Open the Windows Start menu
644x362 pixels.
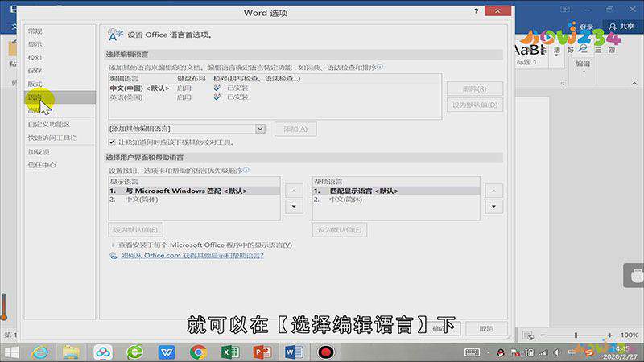tap(11, 352)
